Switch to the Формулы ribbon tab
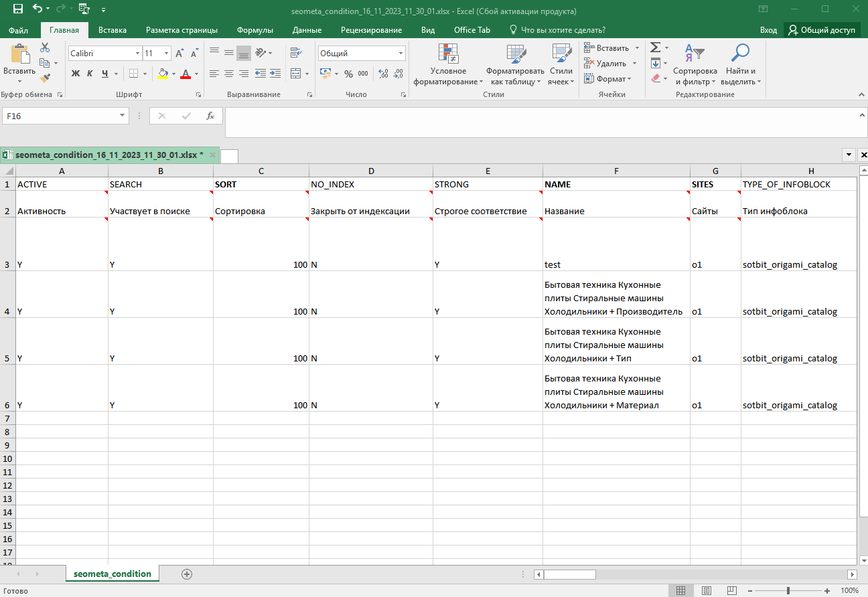The width and height of the screenshot is (868, 597). pyautogui.click(x=255, y=30)
